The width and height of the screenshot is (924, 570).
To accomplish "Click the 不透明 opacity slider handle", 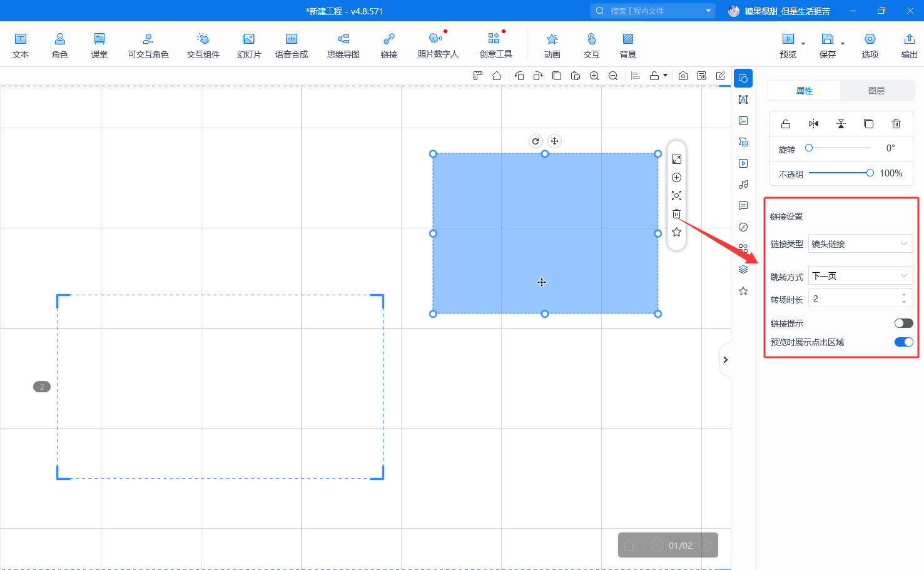I will tap(870, 173).
